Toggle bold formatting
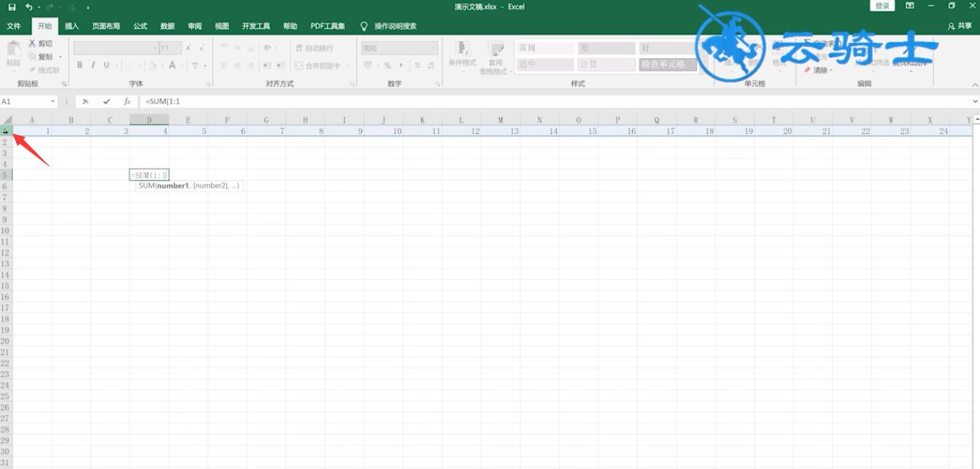 tap(80, 66)
